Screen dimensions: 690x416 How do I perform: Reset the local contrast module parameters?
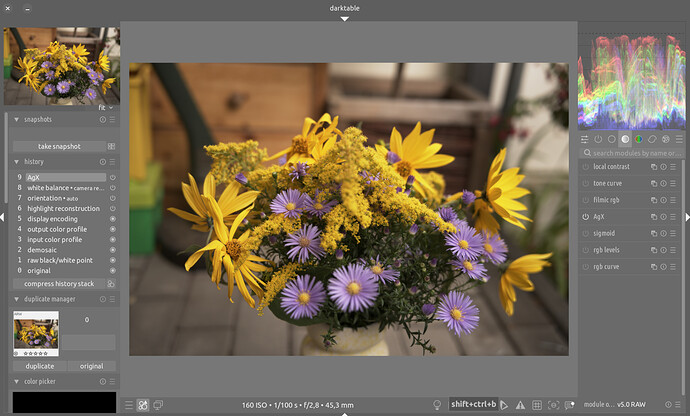[664, 167]
